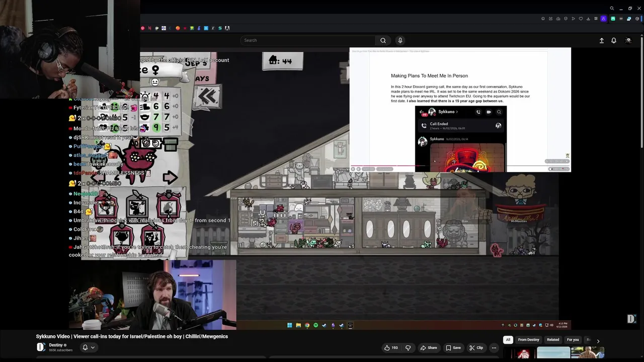The width and height of the screenshot is (644, 362).
Task: Open the teal 'S' bookmark icon
Action: [220, 28]
